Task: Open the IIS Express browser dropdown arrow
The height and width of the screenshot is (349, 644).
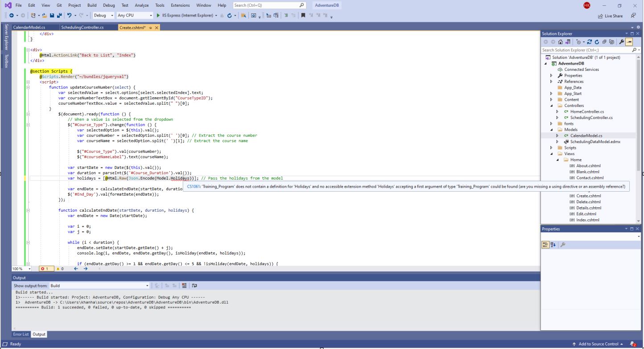Action: point(216,16)
